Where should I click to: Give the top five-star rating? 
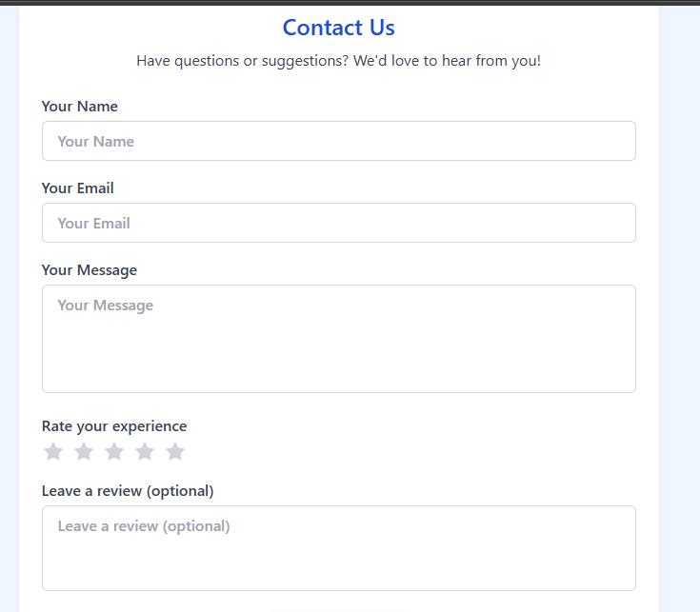[175, 451]
